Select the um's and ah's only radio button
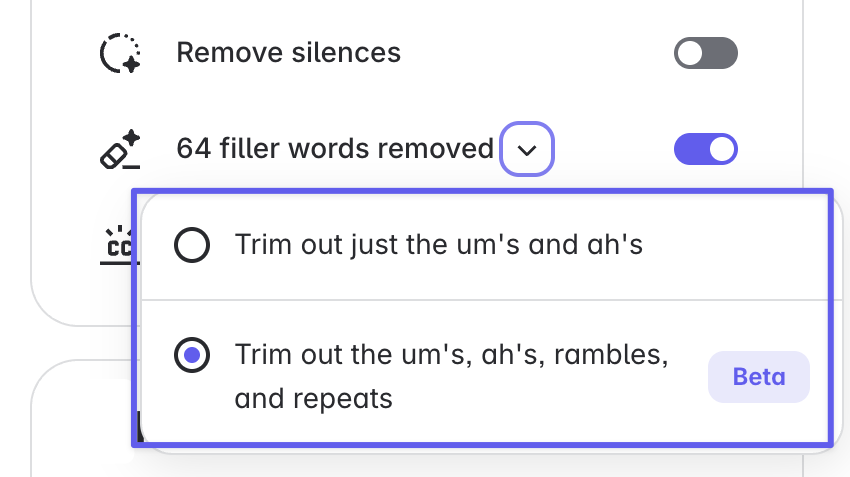Image resolution: width=850 pixels, height=477 pixels. [192, 245]
